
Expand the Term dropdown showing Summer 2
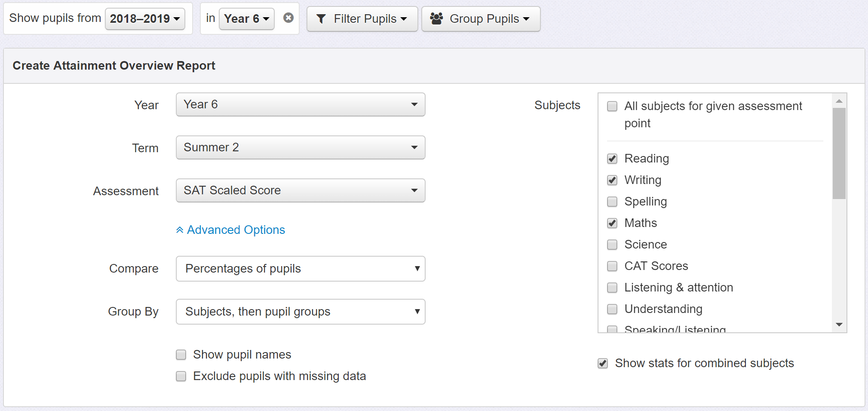pyautogui.click(x=301, y=147)
